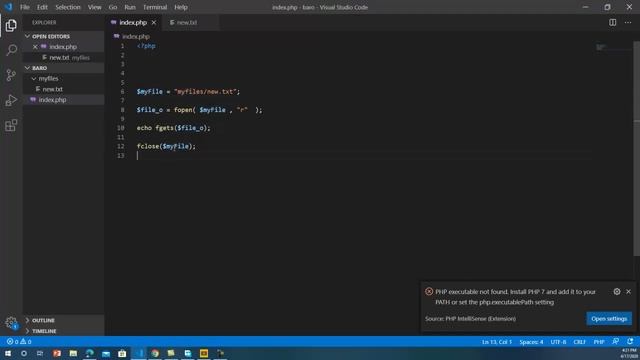Dismiss the PHP executable notification
This screenshot has height=360, width=640.
point(629,291)
